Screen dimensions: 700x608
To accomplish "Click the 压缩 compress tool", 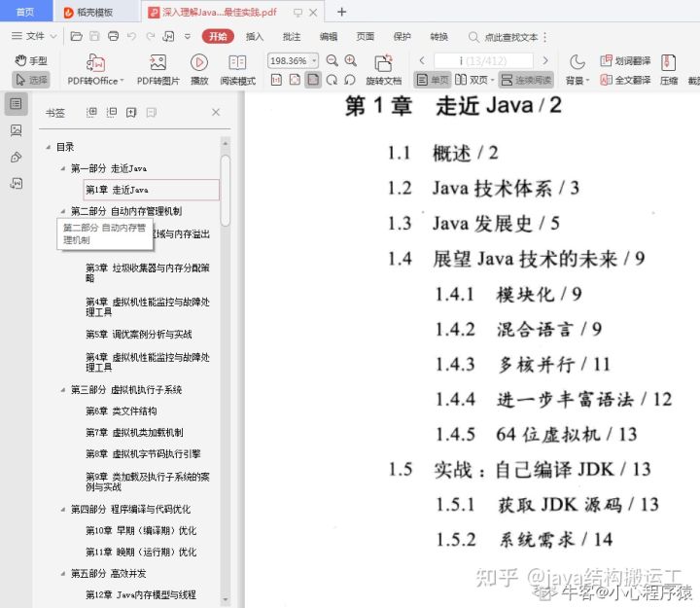I will (x=668, y=69).
